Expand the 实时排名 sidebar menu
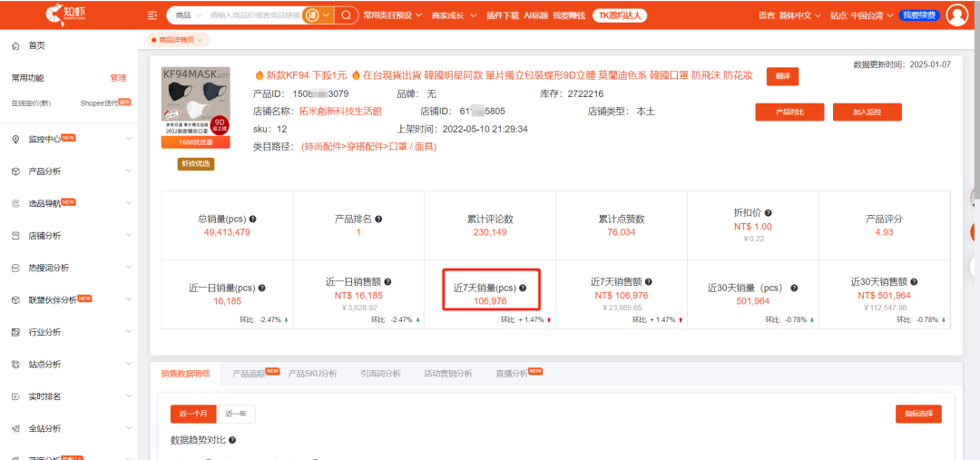Viewport: 980px width, 460px height. click(x=129, y=396)
